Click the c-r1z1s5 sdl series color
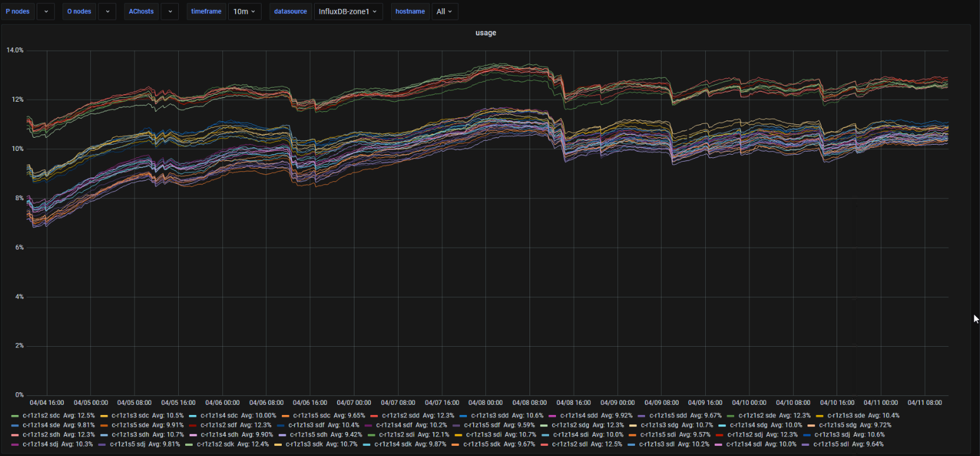The width and height of the screenshot is (980, 456). tap(805, 445)
